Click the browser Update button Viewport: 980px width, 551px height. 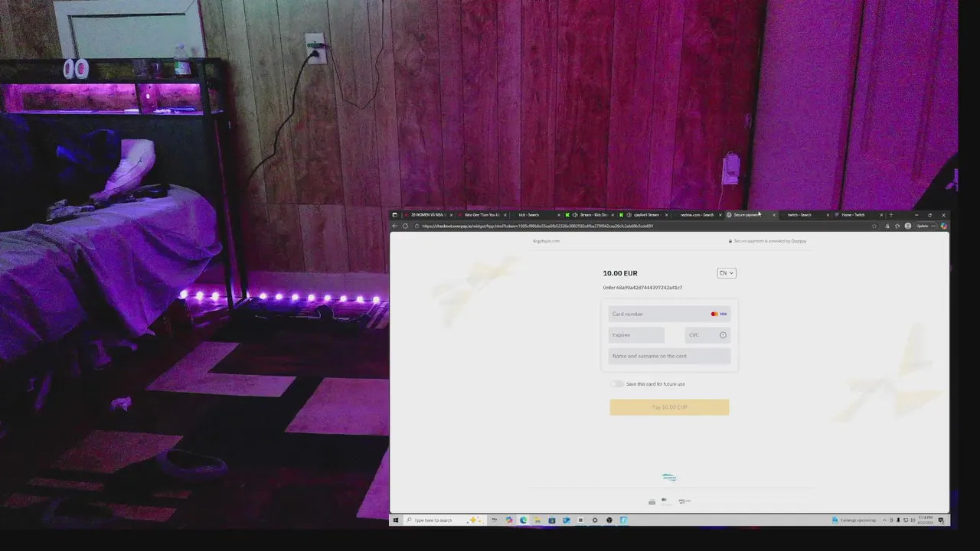[925, 226]
